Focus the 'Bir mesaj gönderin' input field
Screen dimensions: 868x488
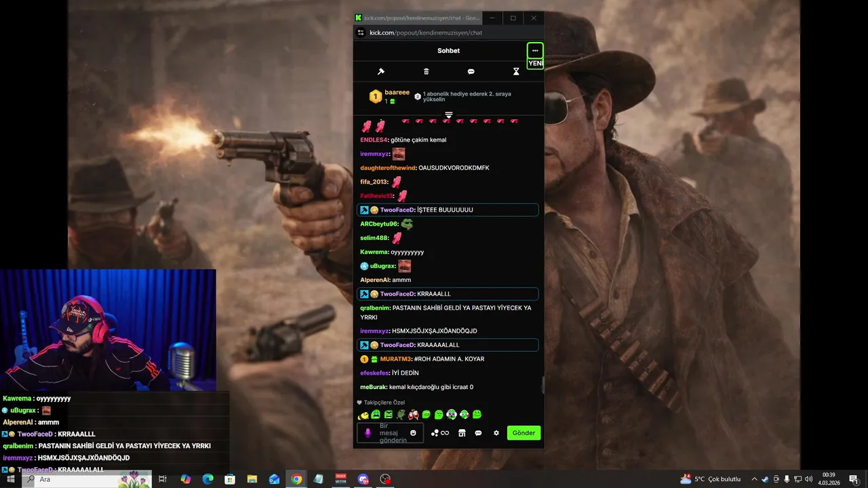390,433
